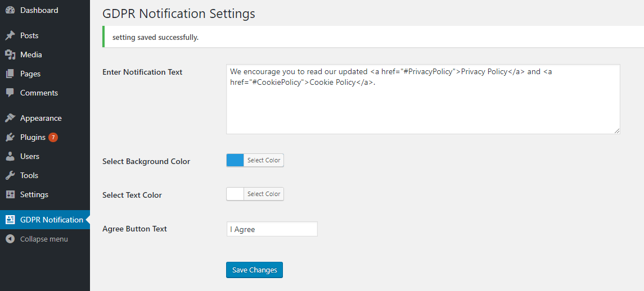
Task: Click the 'Agree Button Text' label
Action: pyautogui.click(x=134, y=229)
